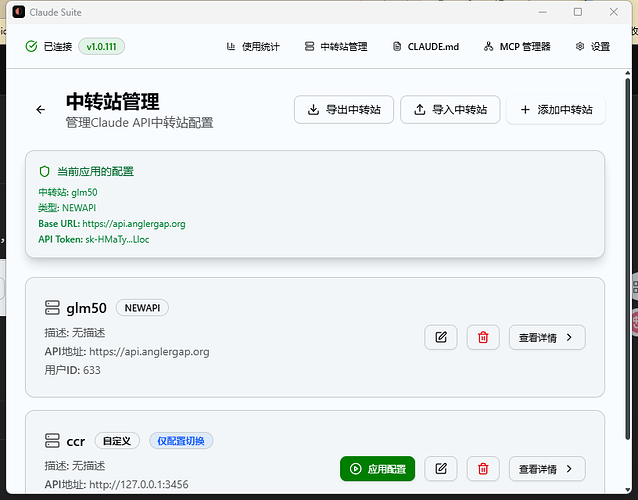Screen dimensions: 638x500
Task: Click 导出中转站 export button
Action: (344, 109)
